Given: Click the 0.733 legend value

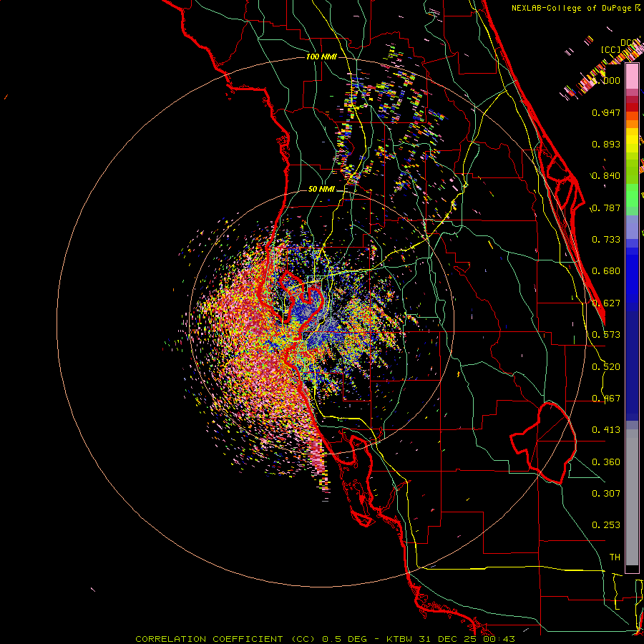Looking at the screenshot, I should tap(606, 240).
